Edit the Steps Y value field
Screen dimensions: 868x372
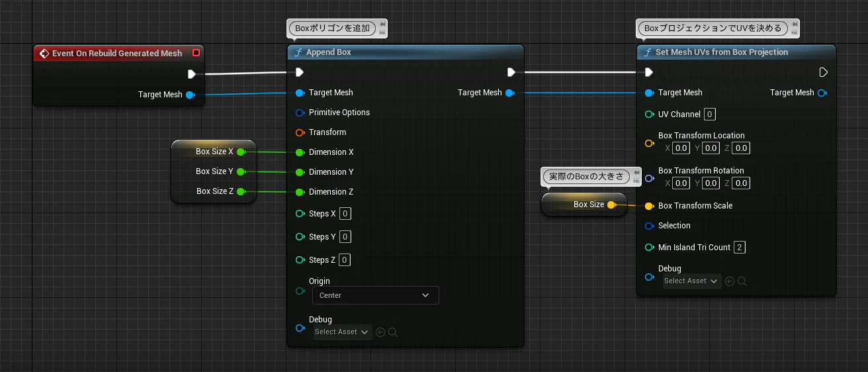345,237
